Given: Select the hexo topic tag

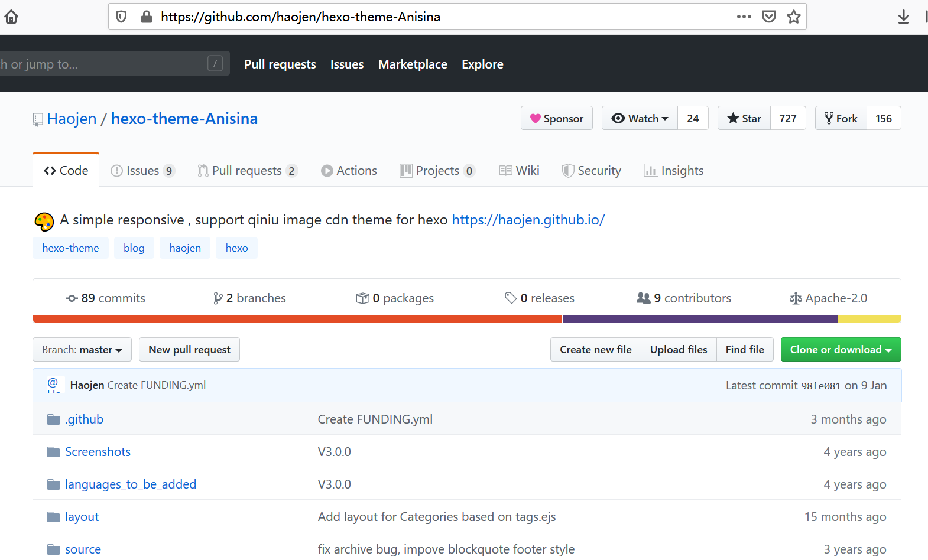Looking at the screenshot, I should tap(236, 248).
